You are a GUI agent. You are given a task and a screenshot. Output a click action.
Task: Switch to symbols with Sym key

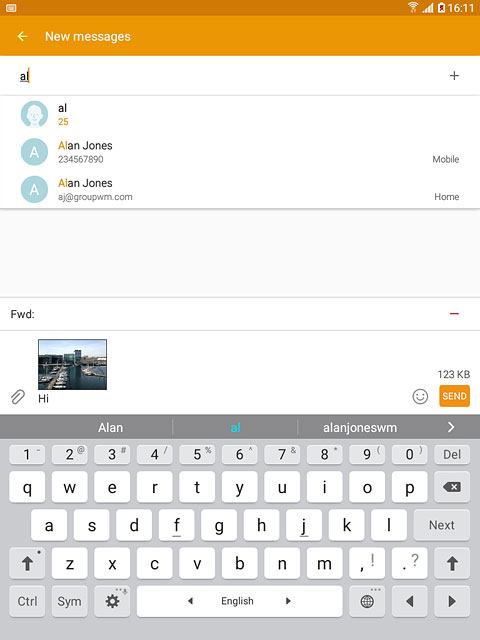(x=69, y=601)
